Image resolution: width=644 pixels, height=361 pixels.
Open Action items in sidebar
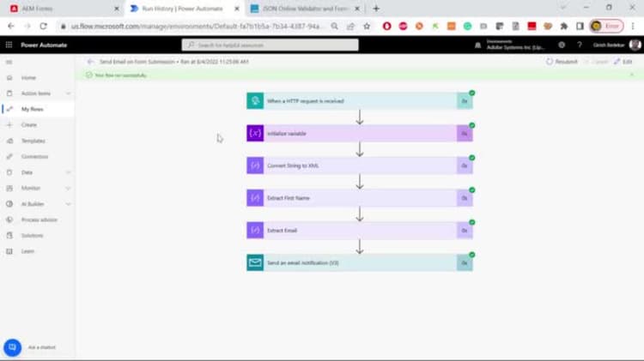click(36, 93)
